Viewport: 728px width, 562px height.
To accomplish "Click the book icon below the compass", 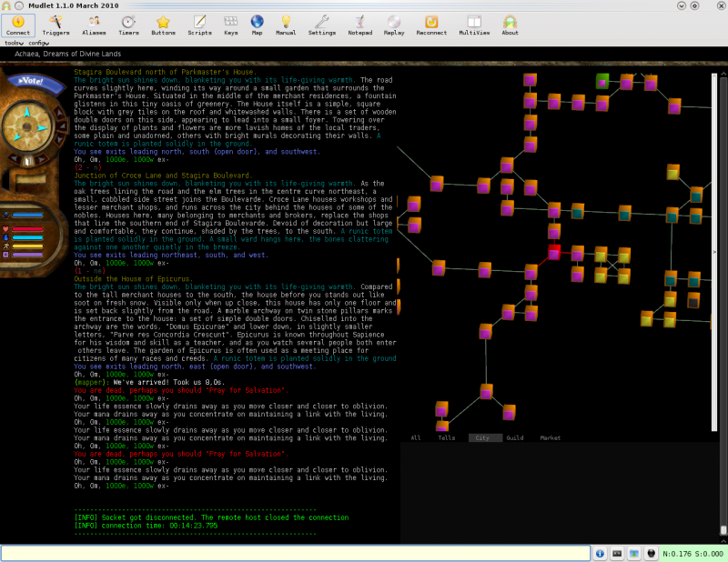I will [27, 161].
